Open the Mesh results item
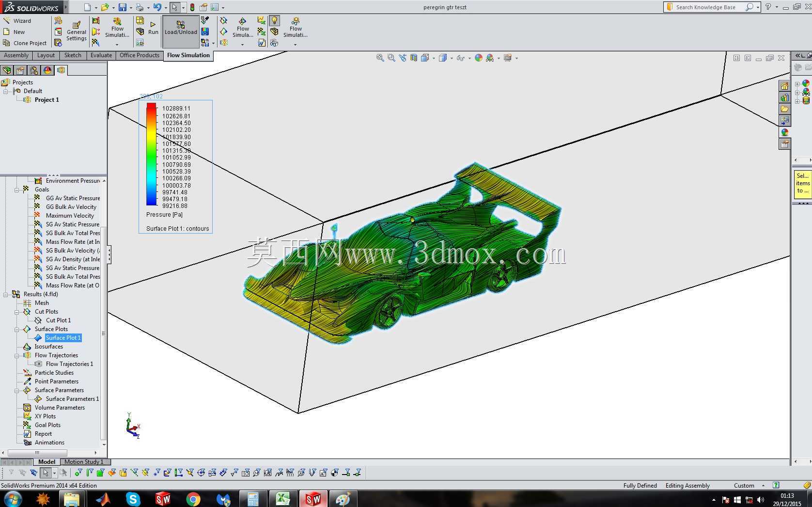 coord(42,303)
